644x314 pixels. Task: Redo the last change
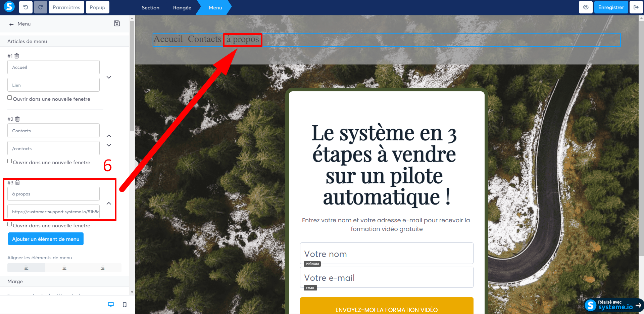point(41,7)
